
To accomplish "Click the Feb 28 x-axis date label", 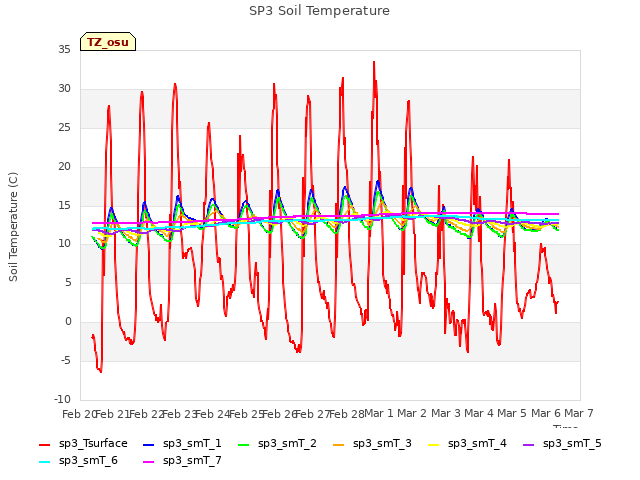I will pyautogui.click(x=347, y=414).
